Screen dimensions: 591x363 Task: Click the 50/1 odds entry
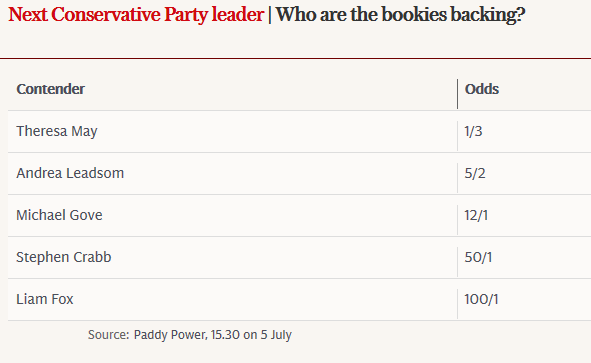point(478,257)
